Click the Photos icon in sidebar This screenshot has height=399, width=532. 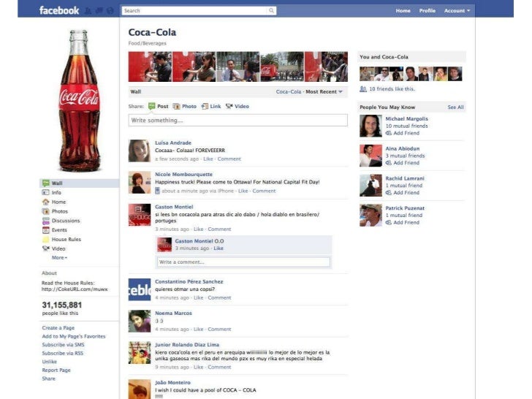pyautogui.click(x=46, y=211)
